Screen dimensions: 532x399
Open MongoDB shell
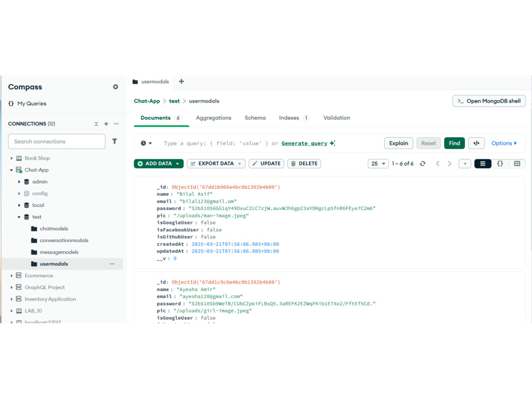(489, 101)
